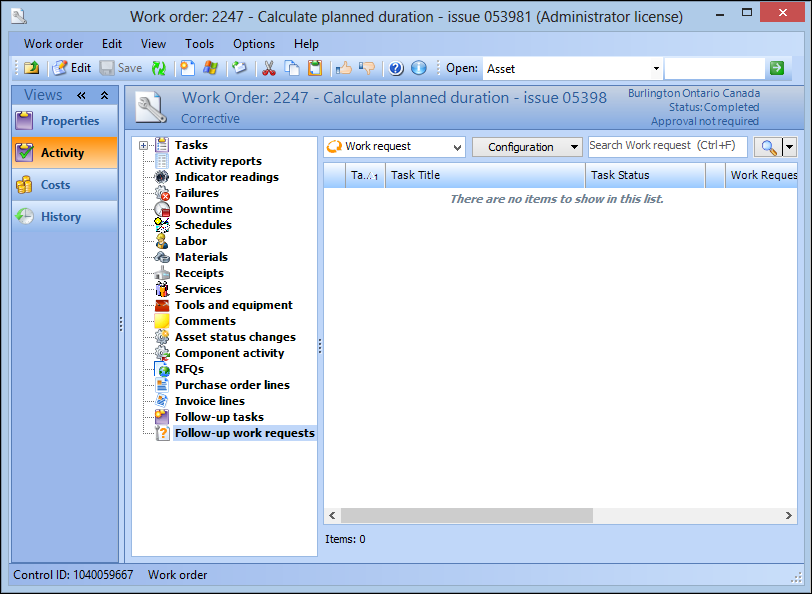
Task: Sort by Task Status column header
Action: [645, 176]
